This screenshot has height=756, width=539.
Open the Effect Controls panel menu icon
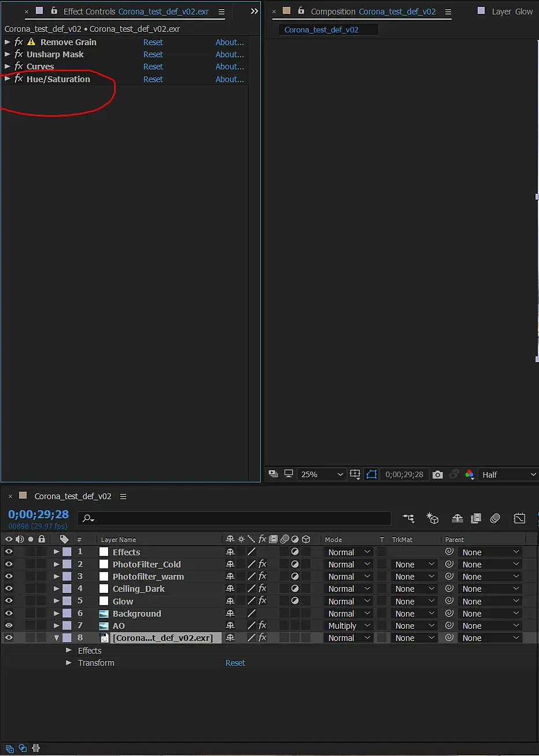(x=221, y=12)
